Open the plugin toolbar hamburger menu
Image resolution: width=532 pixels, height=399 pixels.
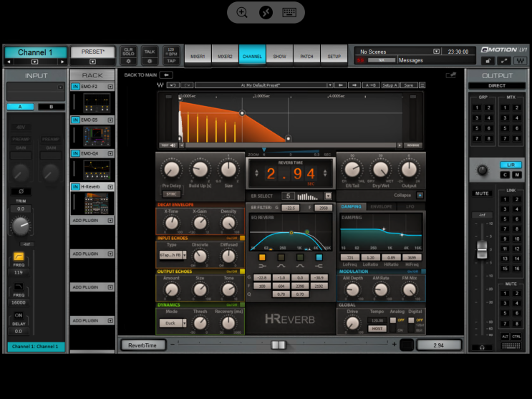click(422, 85)
